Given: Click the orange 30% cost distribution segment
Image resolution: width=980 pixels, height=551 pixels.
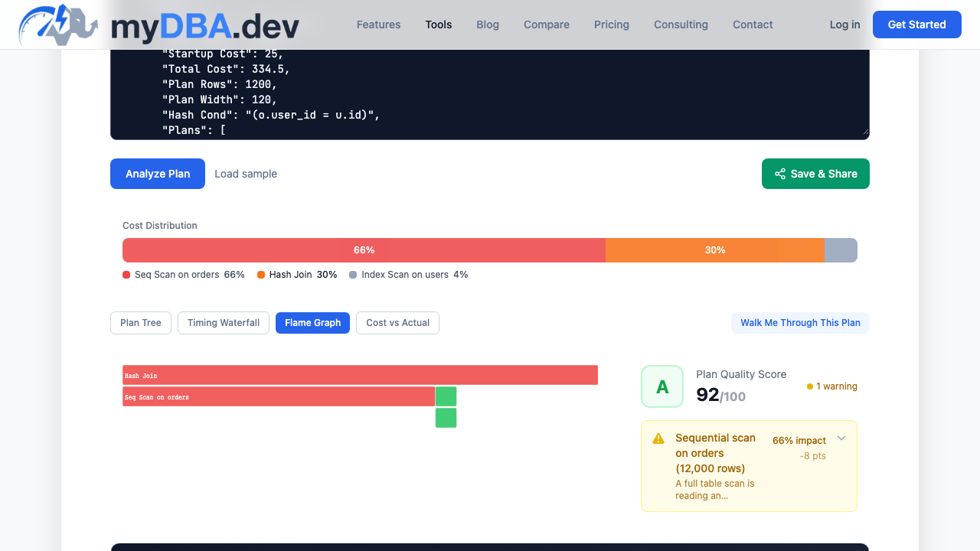Looking at the screenshot, I should point(715,250).
